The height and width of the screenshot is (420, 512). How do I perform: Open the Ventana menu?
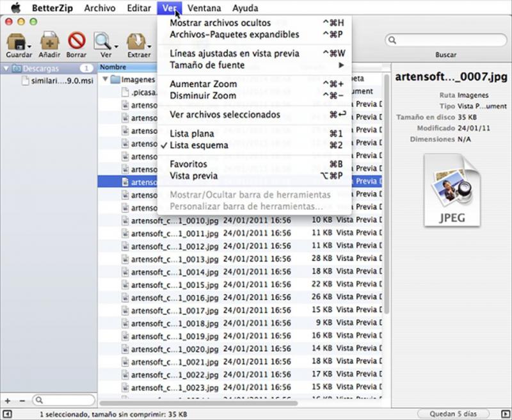(x=204, y=8)
